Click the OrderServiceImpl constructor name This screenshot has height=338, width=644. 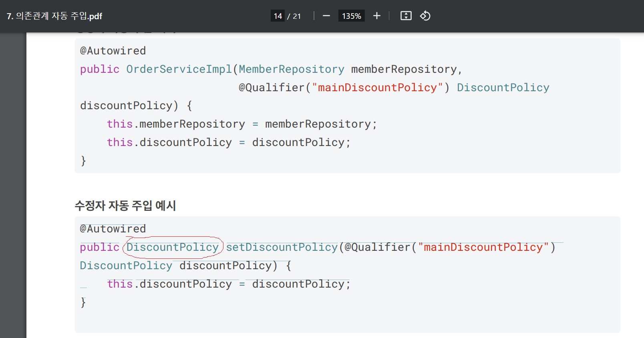pyautogui.click(x=179, y=69)
